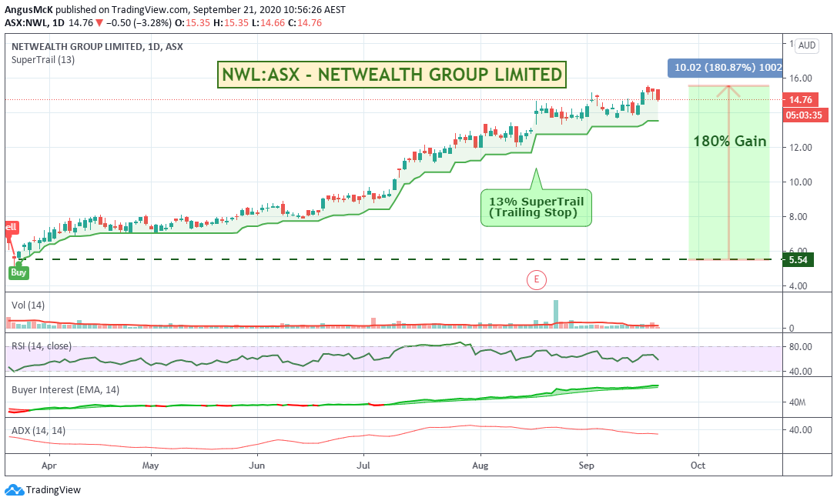Click the Aug label on time axis

pyautogui.click(x=480, y=465)
